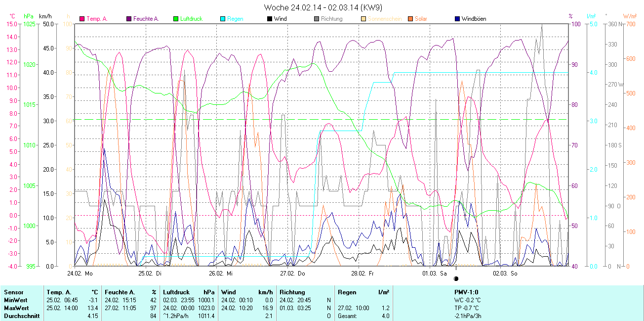
Task: Click average pressure value '1011.4'
Action: coord(206,316)
